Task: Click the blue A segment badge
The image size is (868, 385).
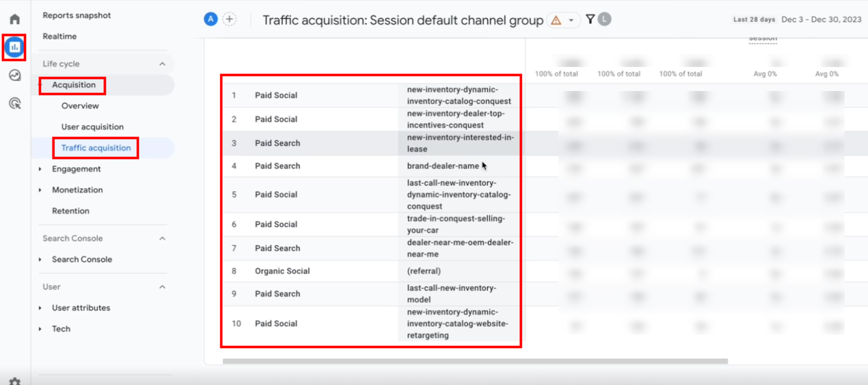Action: coord(211,19)
